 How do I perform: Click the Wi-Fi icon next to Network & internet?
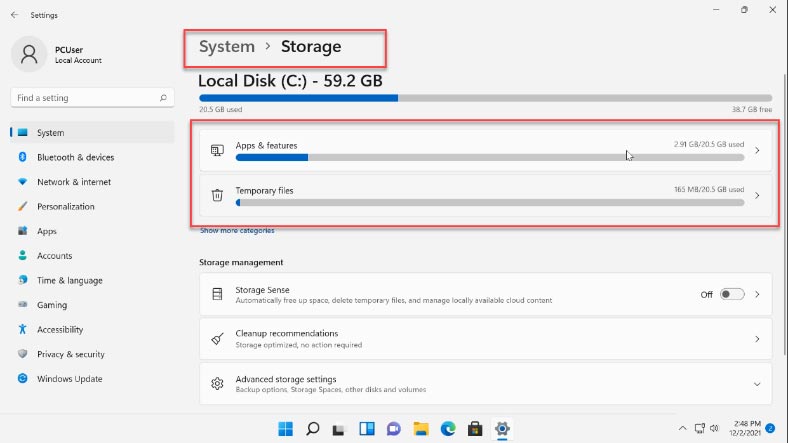tap(22, 182)
